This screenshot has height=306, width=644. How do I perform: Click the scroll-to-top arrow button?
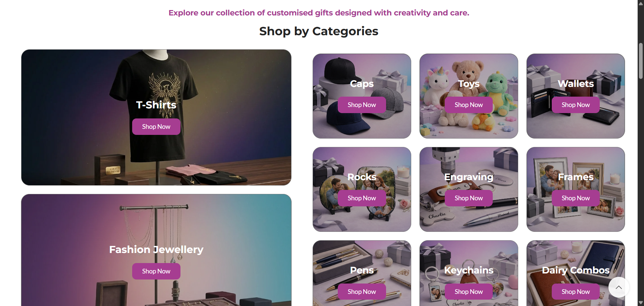tap(619, 287)
